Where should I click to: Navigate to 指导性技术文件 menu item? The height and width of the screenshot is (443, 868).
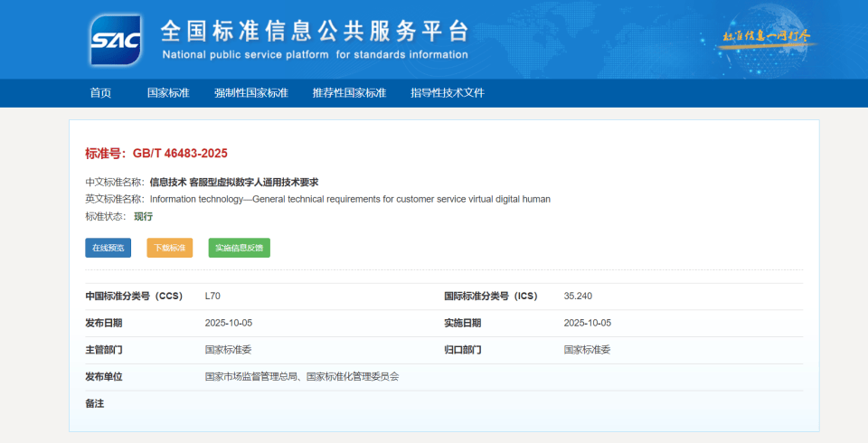coord(448,93)
